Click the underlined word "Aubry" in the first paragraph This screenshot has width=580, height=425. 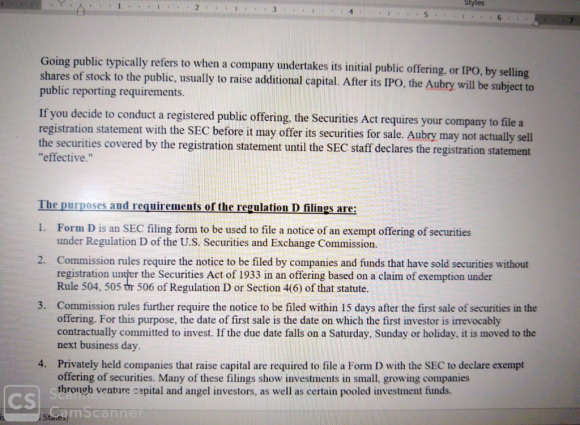click(439, 84)
